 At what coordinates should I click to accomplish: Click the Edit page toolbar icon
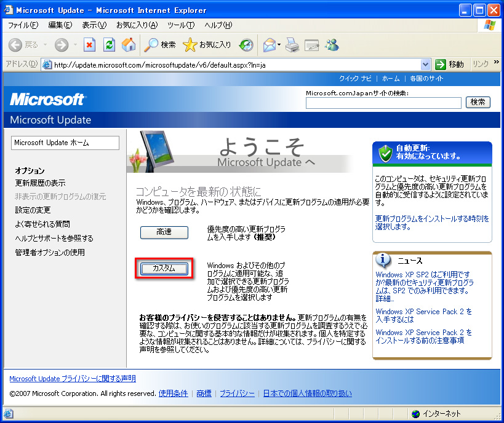click(x=311, y=45)
